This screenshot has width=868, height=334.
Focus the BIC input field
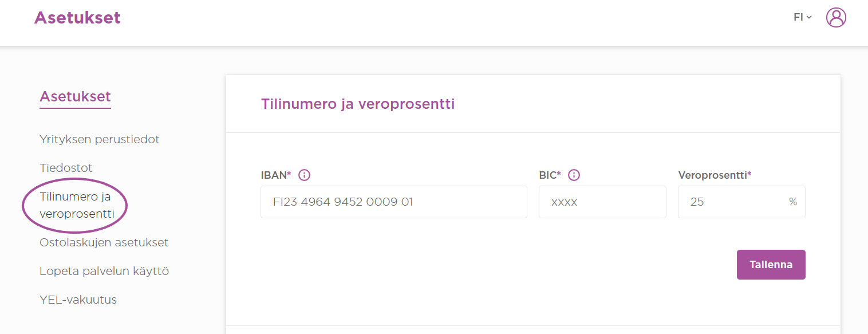tap(602, 202)
